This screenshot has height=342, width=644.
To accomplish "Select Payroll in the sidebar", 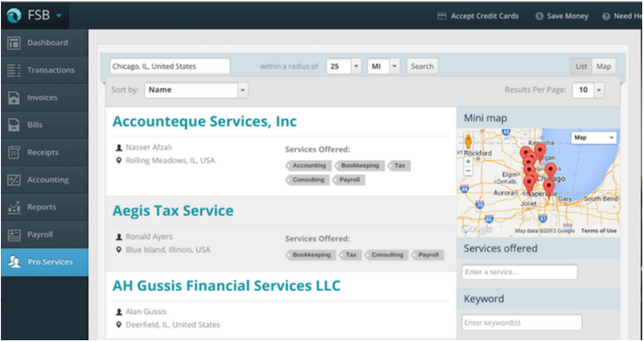I will (x=45, y=235).
